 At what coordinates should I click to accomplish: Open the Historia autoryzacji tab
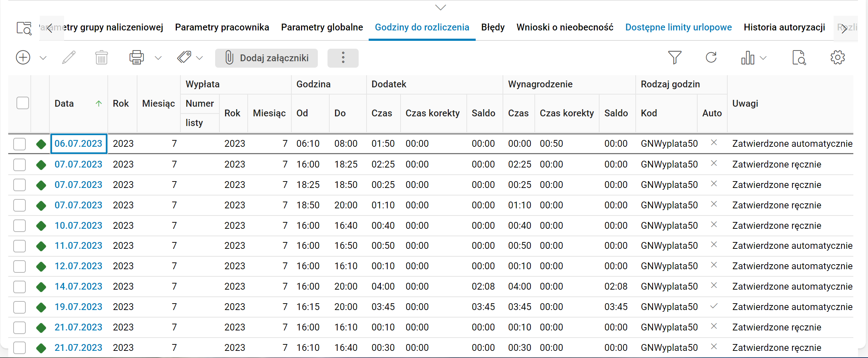click(784, 27)
